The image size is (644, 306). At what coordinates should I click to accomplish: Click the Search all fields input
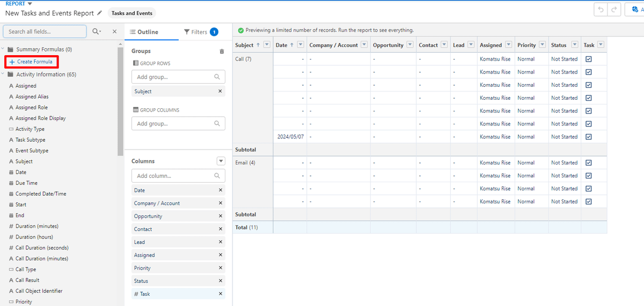(x=45, y=32)
